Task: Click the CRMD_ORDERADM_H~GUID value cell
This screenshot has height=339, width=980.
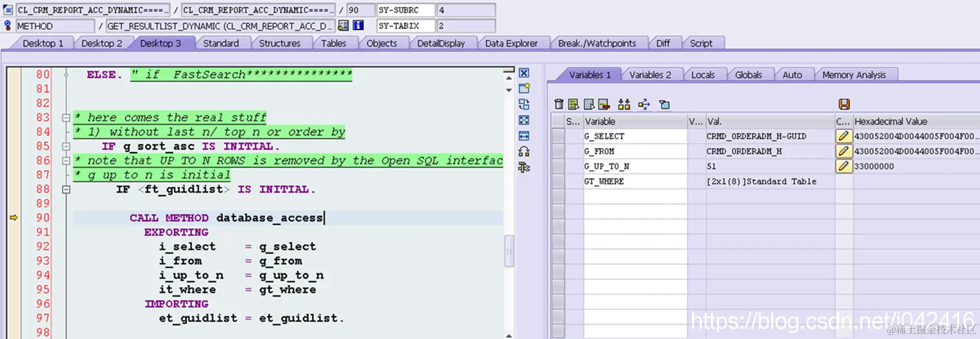Action: [x=770, y=136]
